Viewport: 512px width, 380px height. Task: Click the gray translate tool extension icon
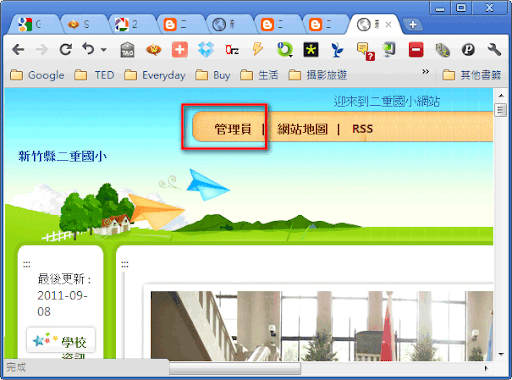click(442, 50)
